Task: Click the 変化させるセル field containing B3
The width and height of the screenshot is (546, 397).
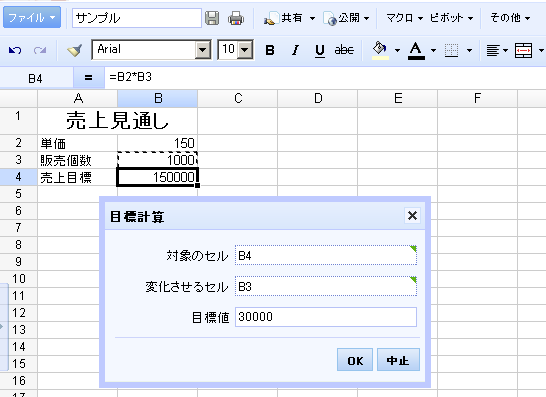Action: 326,286
